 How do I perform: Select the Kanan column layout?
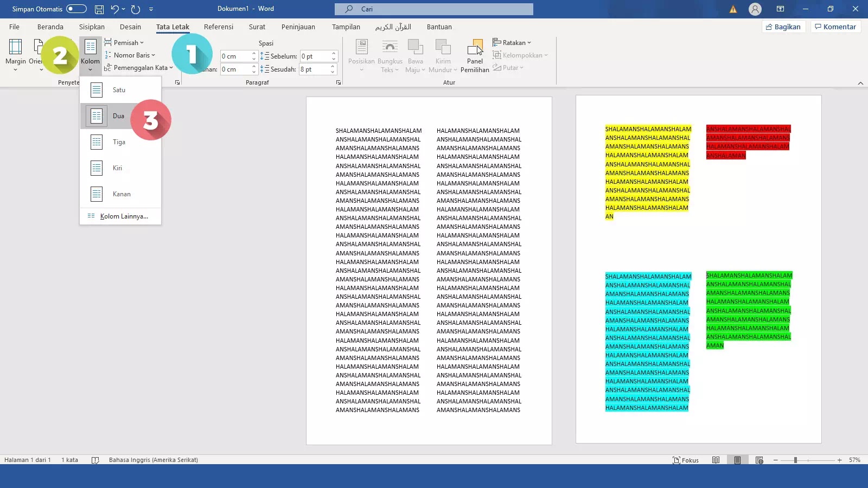pyautogui.click(x=120, y=194)
